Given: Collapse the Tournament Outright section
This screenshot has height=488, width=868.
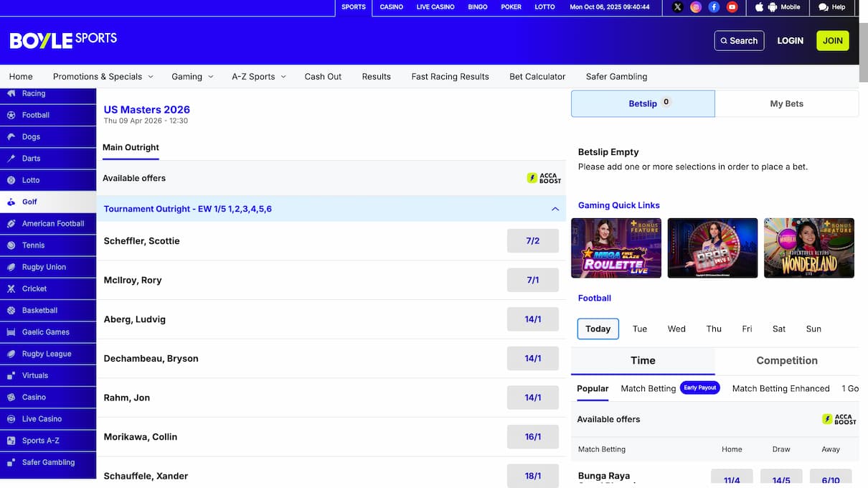Looking at the screenshot, I should tap(555, 209).
